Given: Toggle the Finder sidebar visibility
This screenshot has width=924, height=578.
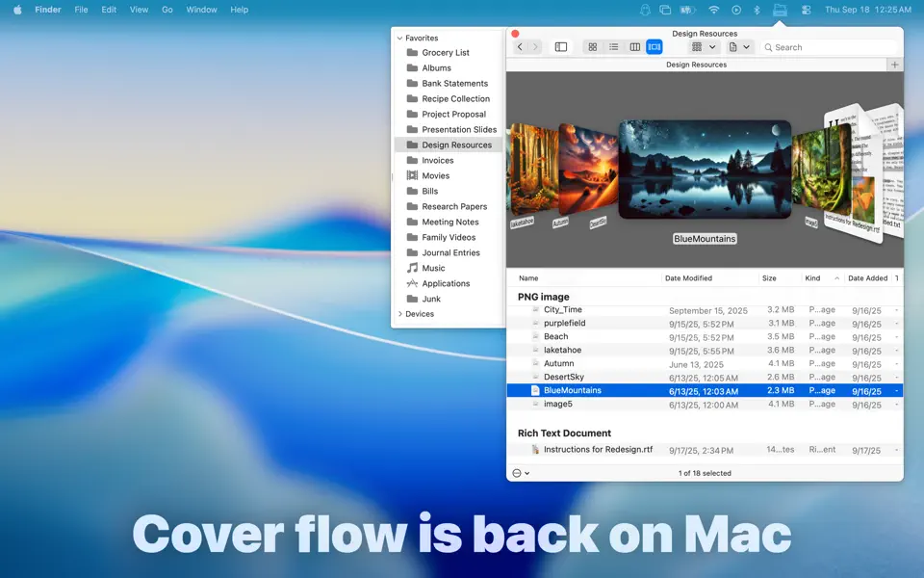Looking at the screenshot, I should coord(560,46).
